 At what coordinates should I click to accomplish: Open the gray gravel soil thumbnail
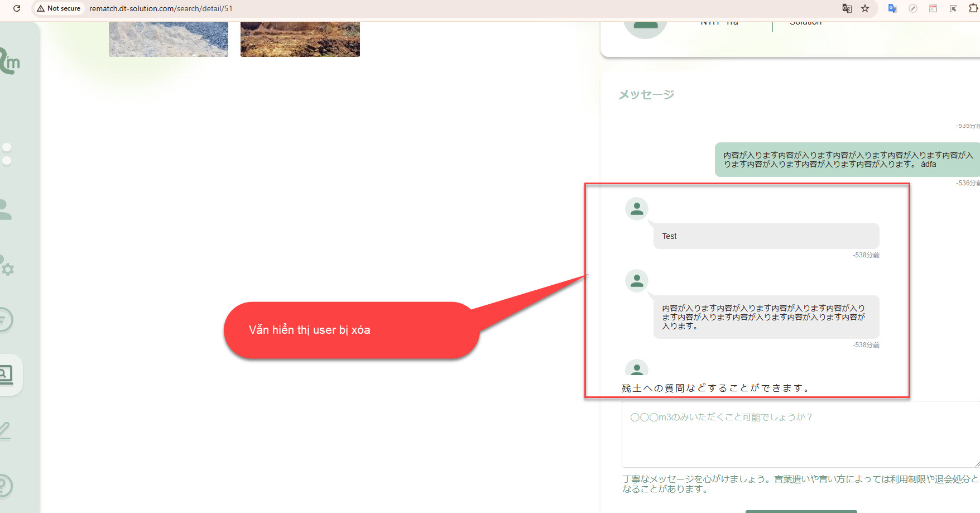click(x=168, y=39)
